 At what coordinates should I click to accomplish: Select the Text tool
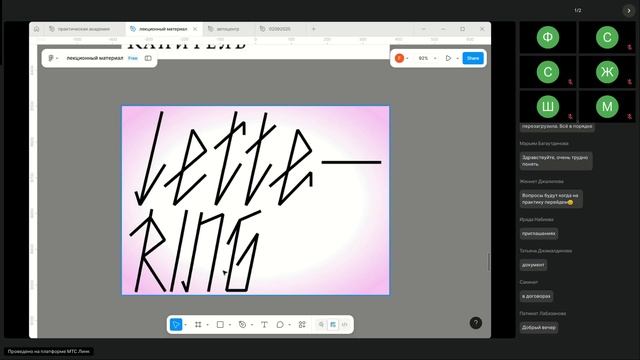pos(264,324)
